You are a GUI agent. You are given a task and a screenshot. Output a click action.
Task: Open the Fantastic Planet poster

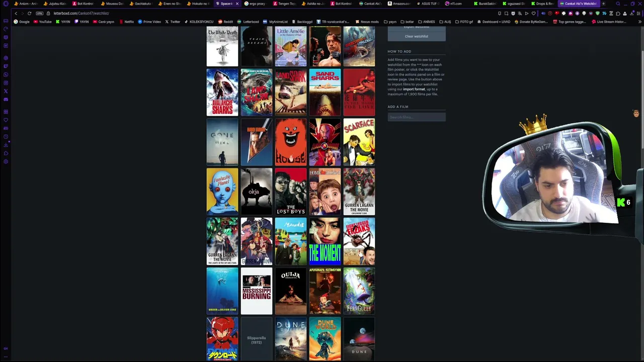222,192
